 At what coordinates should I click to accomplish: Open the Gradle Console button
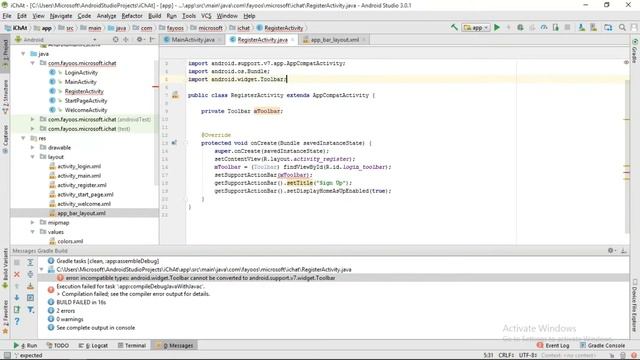pyautogui.click(x=602, y=345)
